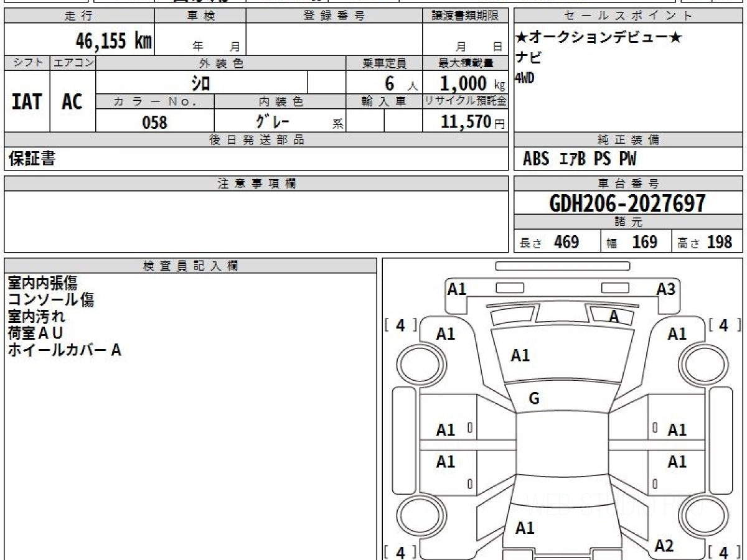Click the 譲渡書類期限 header
Viewport: 747px width, 560px height.
click(x=466, y=16)
